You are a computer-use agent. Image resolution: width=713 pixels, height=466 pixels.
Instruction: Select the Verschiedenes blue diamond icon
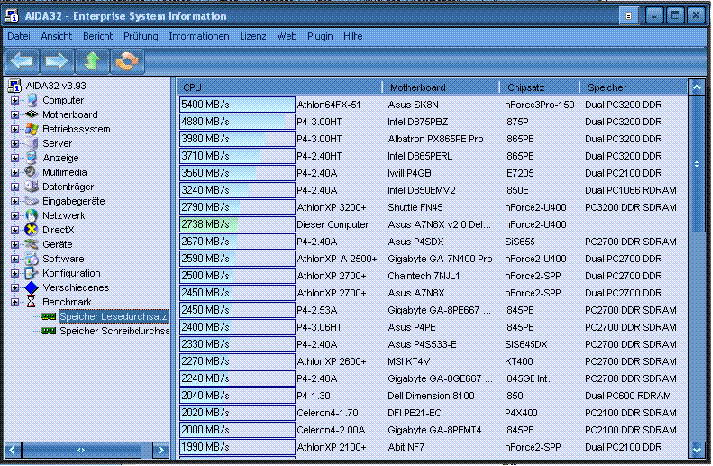pyautogui.click(x=31, y=287)
